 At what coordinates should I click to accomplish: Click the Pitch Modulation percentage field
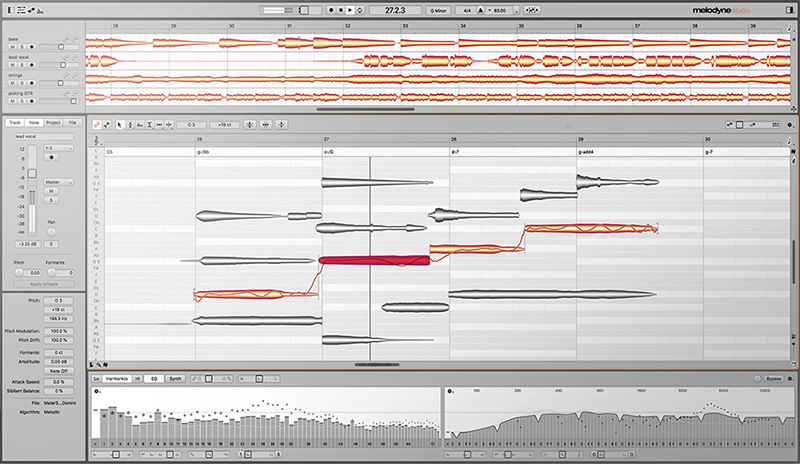pos(59,330)
